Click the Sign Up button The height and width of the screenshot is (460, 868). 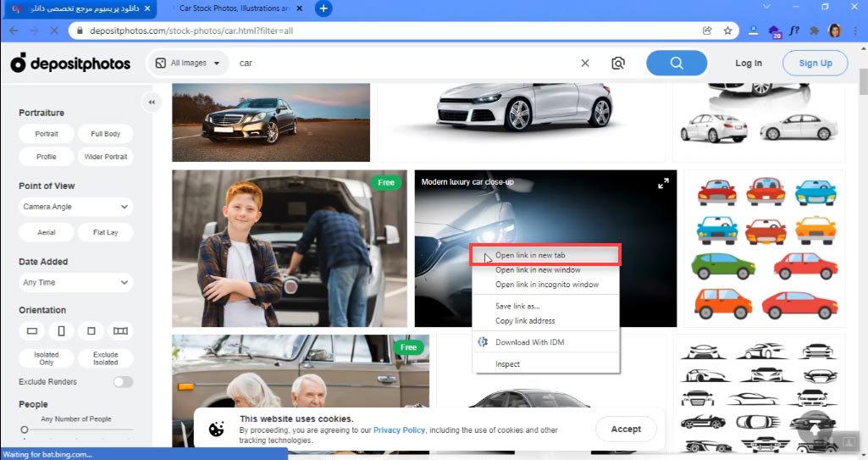[815, 63]
